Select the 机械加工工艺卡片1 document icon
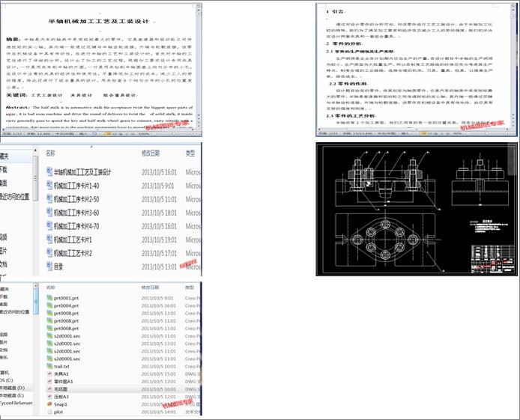This screenshot has height=420, width=520. point(49,239)
